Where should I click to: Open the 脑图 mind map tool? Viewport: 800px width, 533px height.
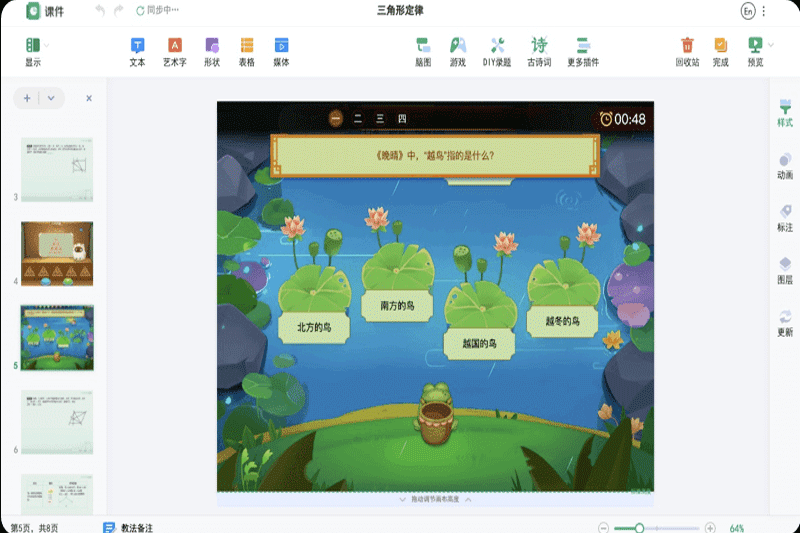(x=423, y=52)
